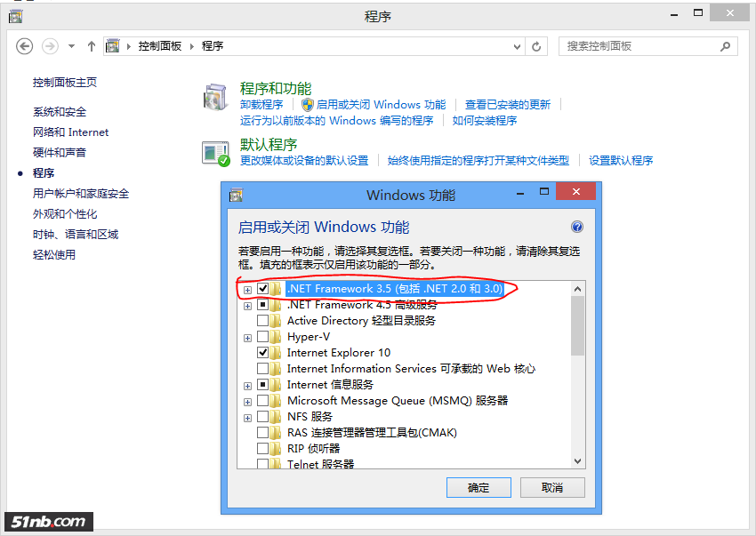The image size is (756, 536).
Task: Click the Up arrow to go to parent folder
Action: (x=91, y=46)
